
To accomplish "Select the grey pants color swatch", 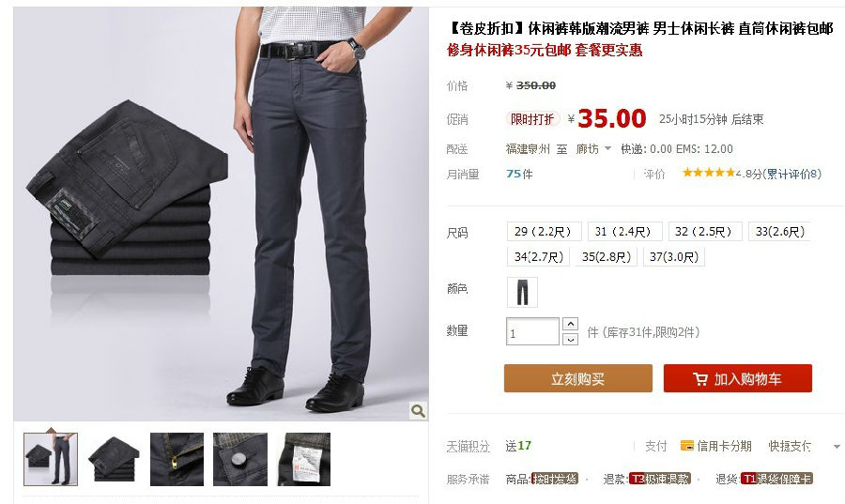I will (x=522, y=293).
